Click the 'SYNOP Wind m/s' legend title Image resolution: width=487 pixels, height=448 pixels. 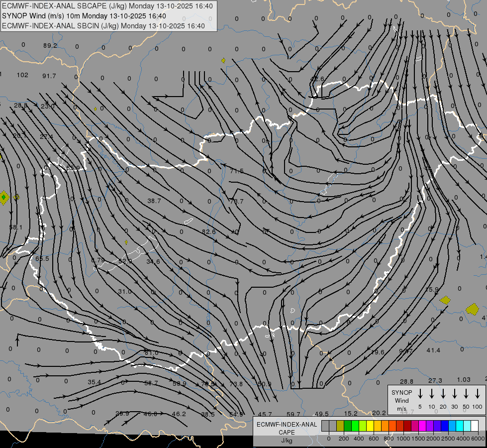point(401,400)
